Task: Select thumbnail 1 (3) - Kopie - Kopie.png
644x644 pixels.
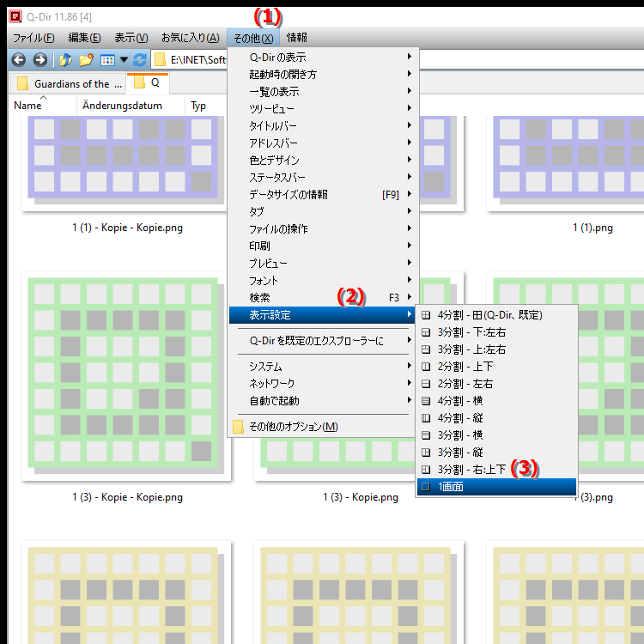Action: coord(126,376)
